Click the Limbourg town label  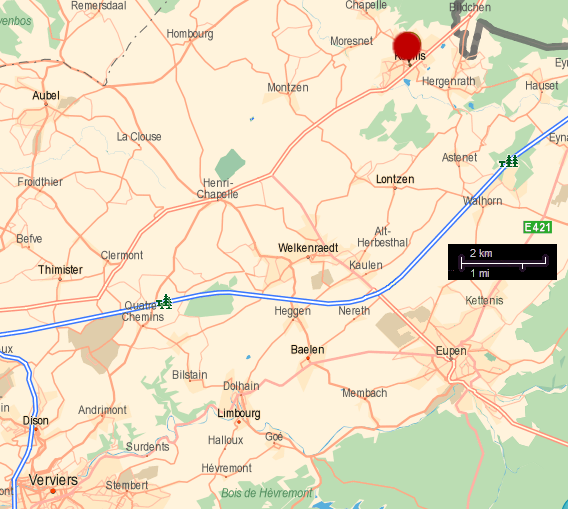point(239,413)
